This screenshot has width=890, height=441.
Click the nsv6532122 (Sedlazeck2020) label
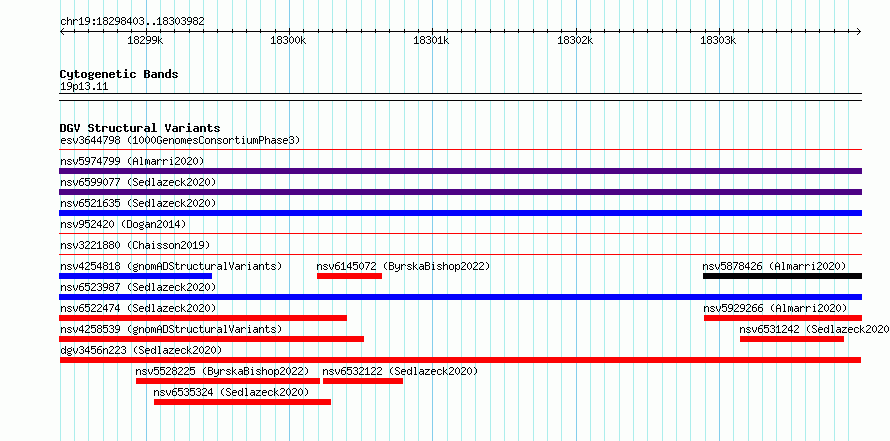coord(400,371)
